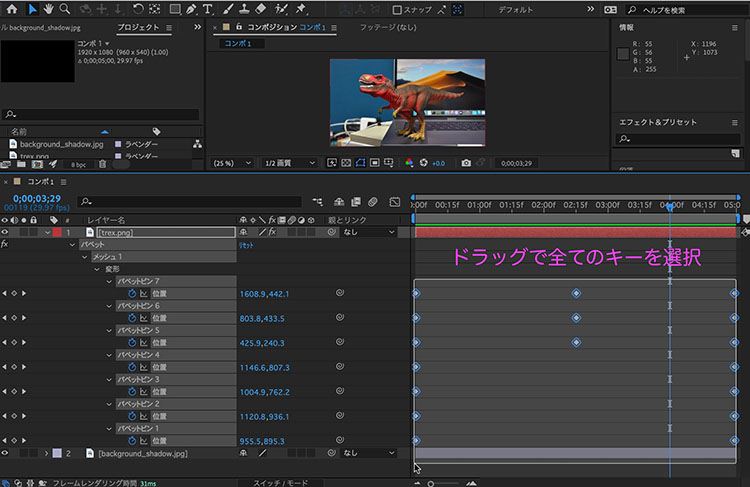Open the 25% magnification dropdown
750x487 pixels.
tap(232, 163)
